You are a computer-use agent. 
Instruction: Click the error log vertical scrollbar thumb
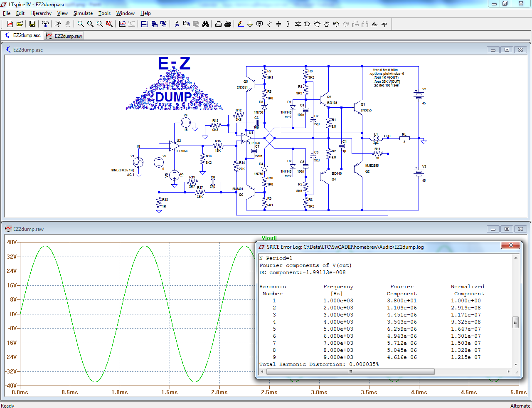click(515, 322)
